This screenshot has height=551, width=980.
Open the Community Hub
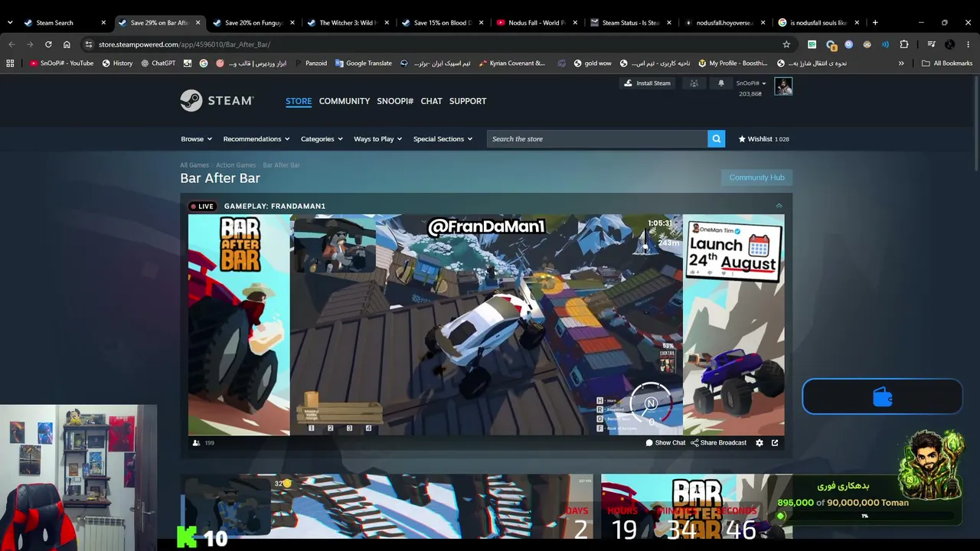[x=756, y=178]
